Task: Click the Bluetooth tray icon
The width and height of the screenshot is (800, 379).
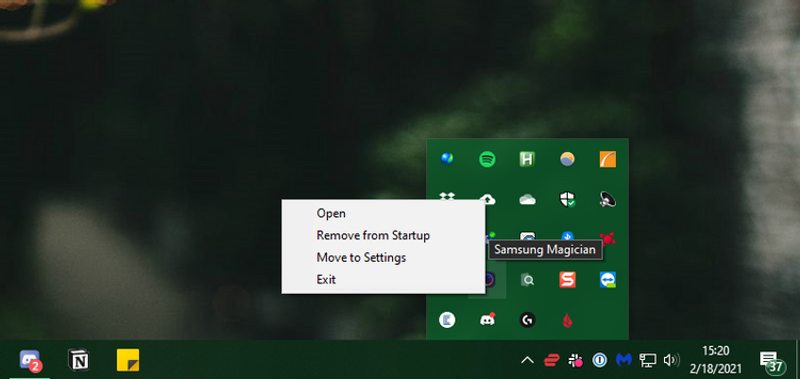Action: click(567, 236)
